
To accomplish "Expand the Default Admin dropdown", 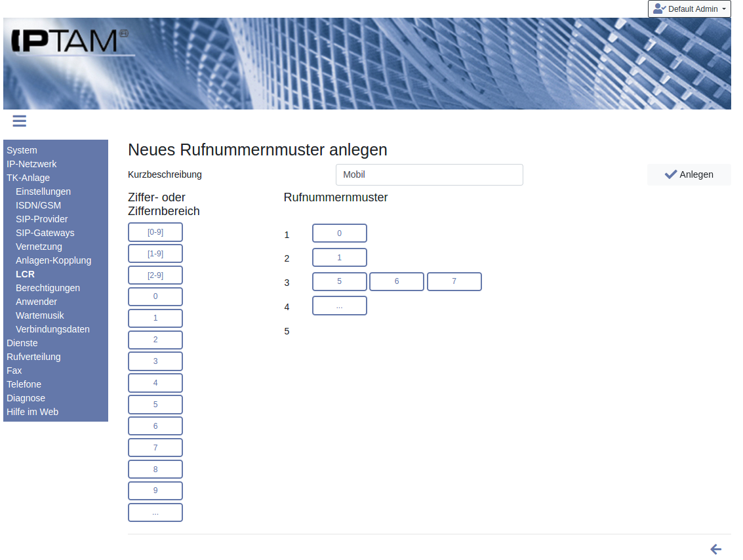I will point(723,9).
